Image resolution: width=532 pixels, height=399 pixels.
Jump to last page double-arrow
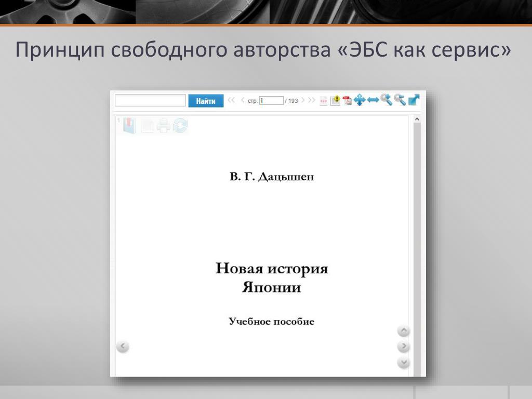[x=312, y=100]
